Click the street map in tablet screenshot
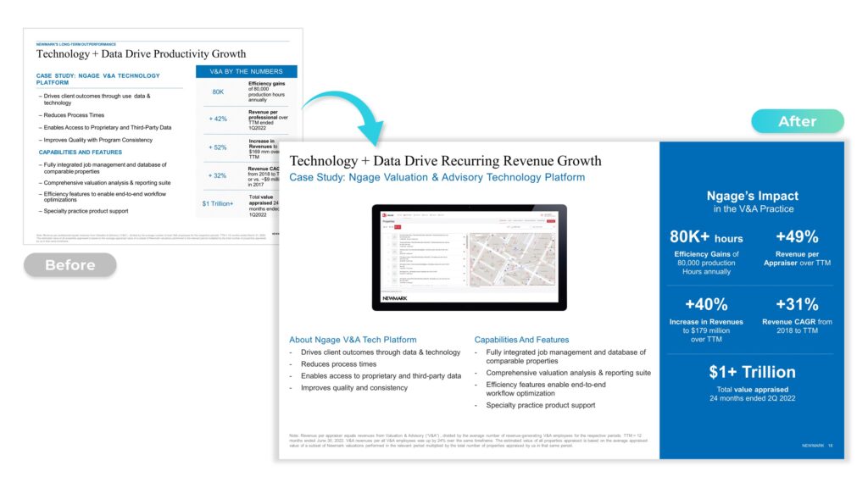This screenshot has width=868, height=488. pos(513,261)
